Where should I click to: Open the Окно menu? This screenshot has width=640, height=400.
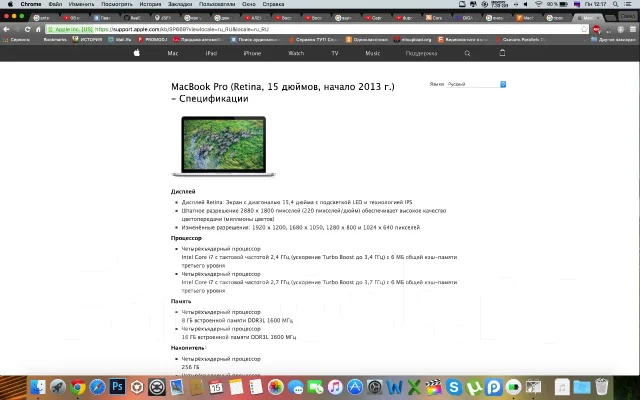click(x=249, y=4)
